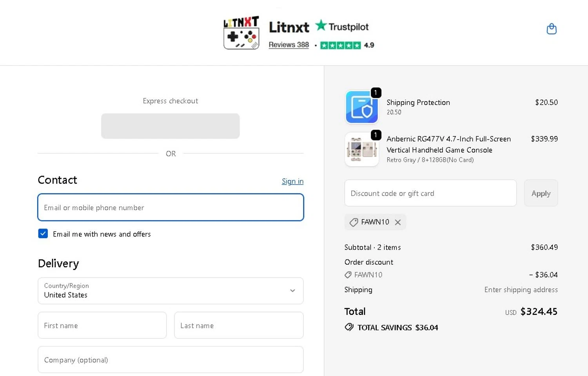Focus the Company (optional) field
This screenshot has width=588, height=376.
pos(171,360)
